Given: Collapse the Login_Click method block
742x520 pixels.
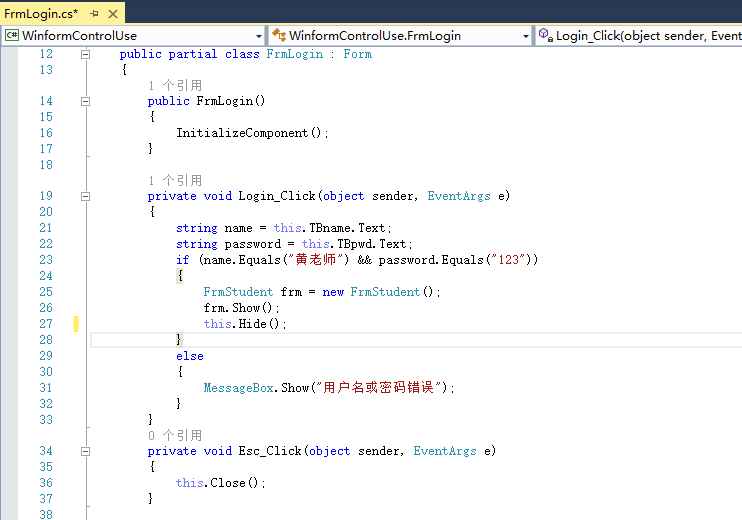Looking at the screenshot, I should point(85,196).
